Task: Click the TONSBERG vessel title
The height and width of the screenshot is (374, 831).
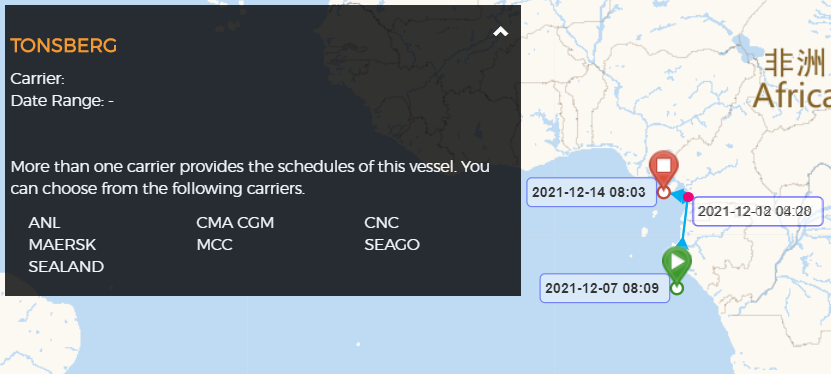Action: click(x=64, y=46)
